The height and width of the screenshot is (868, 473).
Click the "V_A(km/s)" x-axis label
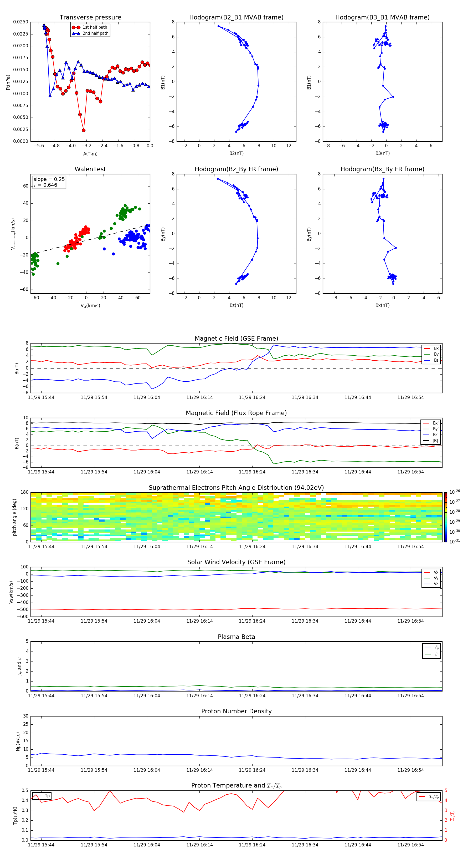(90, 306)
